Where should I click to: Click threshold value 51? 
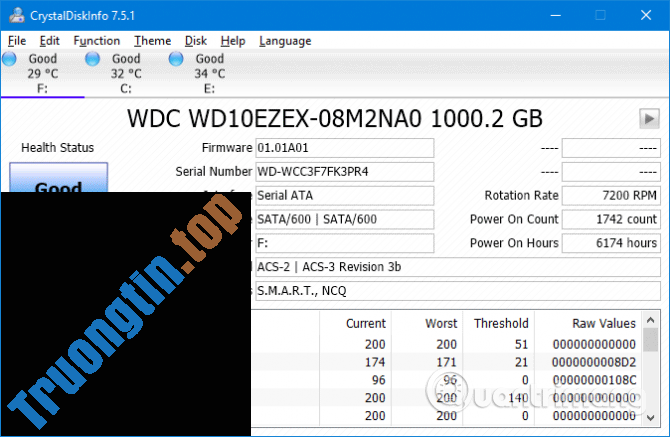[521, 345]
